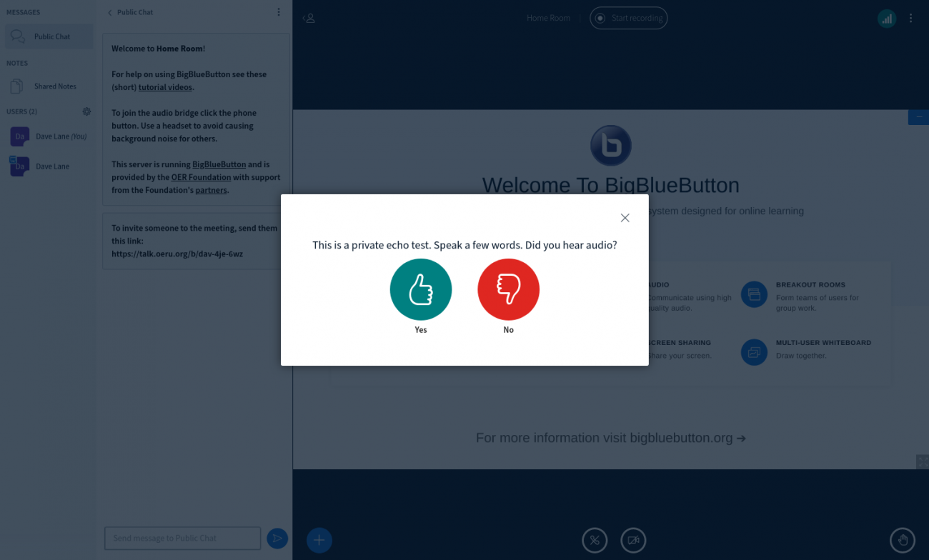Viewport: 929px width, 560px height.
Task: Open Shared Notes
Action: [x=49, y=86]
